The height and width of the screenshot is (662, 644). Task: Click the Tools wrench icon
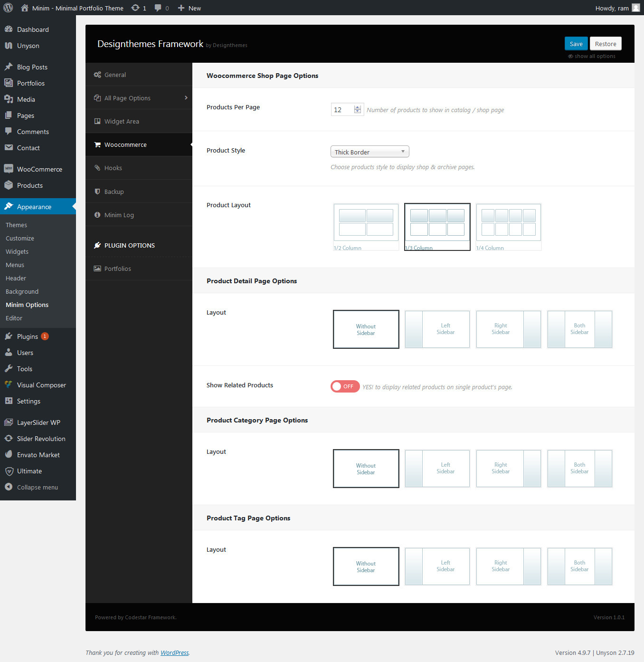click(9, 368)
